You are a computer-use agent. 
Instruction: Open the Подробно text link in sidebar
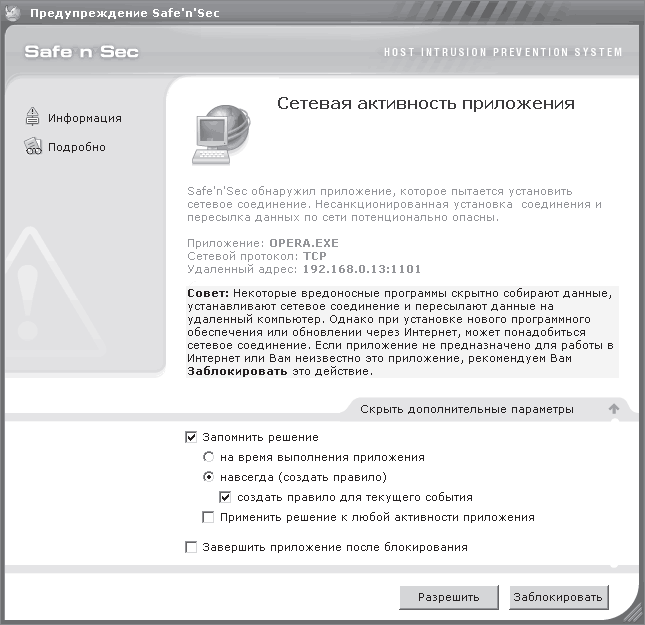click(x=76, y=148)
